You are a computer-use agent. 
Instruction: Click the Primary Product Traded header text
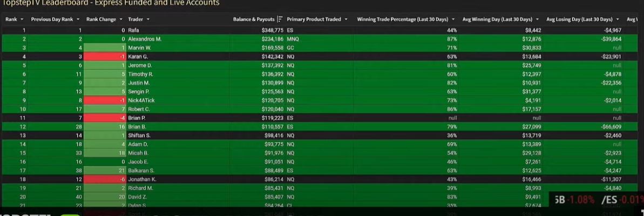[x=314, y=19]
